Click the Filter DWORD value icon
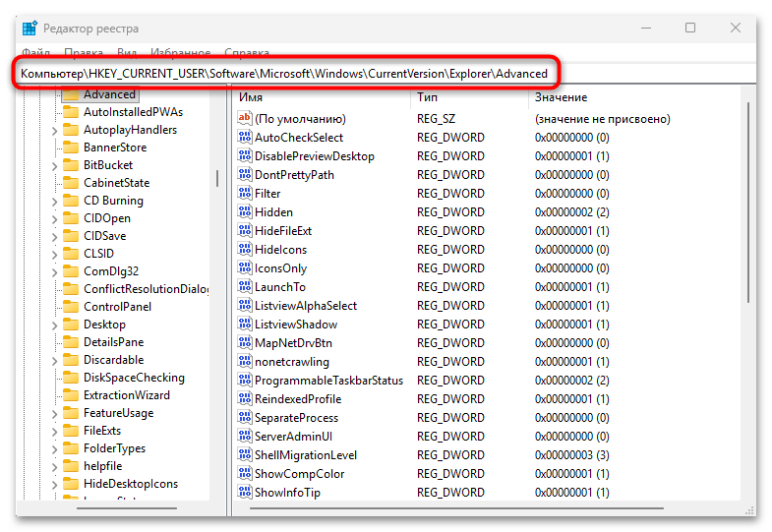 245,193
